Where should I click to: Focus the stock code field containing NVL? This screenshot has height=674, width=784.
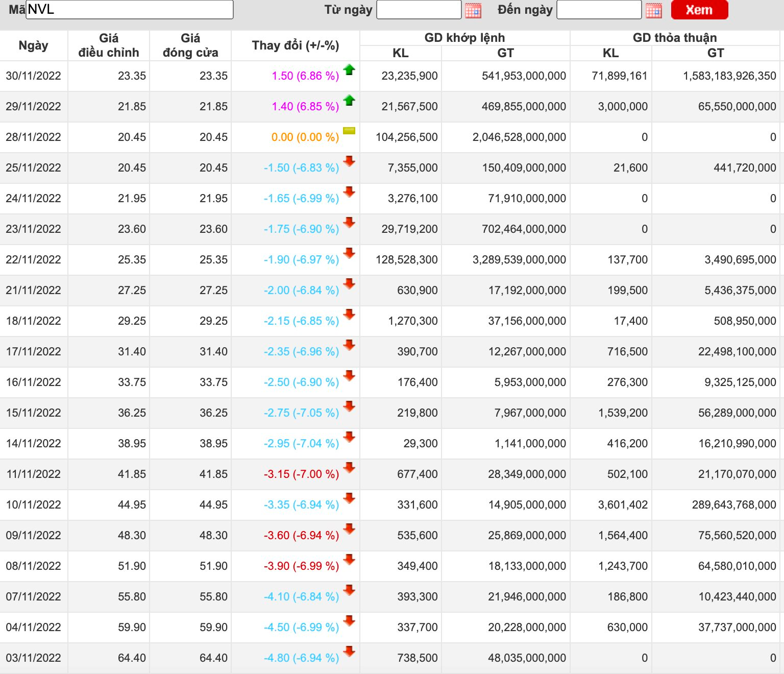point(130,10)
